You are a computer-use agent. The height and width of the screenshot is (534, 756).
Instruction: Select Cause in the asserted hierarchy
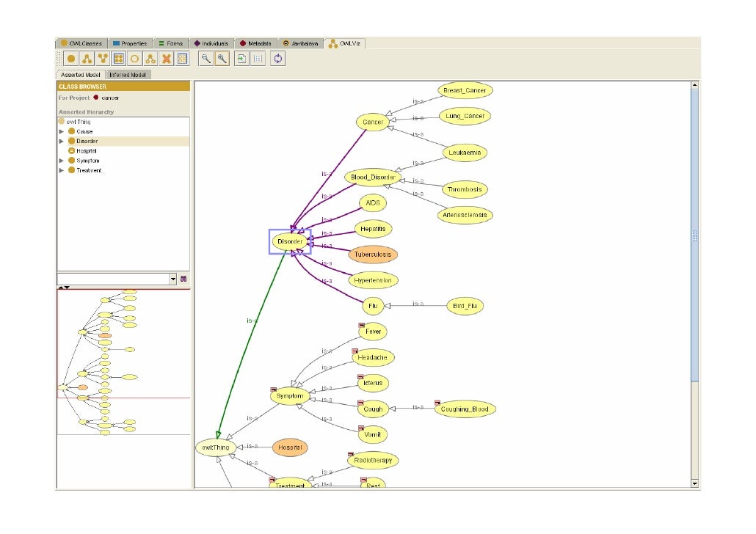(84, 131)
